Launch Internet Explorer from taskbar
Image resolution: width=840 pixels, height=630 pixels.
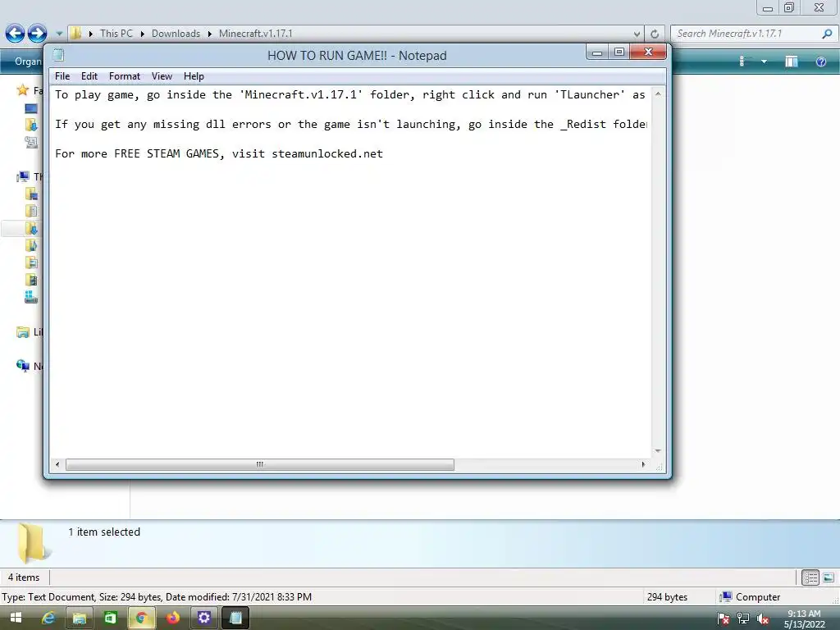point(48,619)
